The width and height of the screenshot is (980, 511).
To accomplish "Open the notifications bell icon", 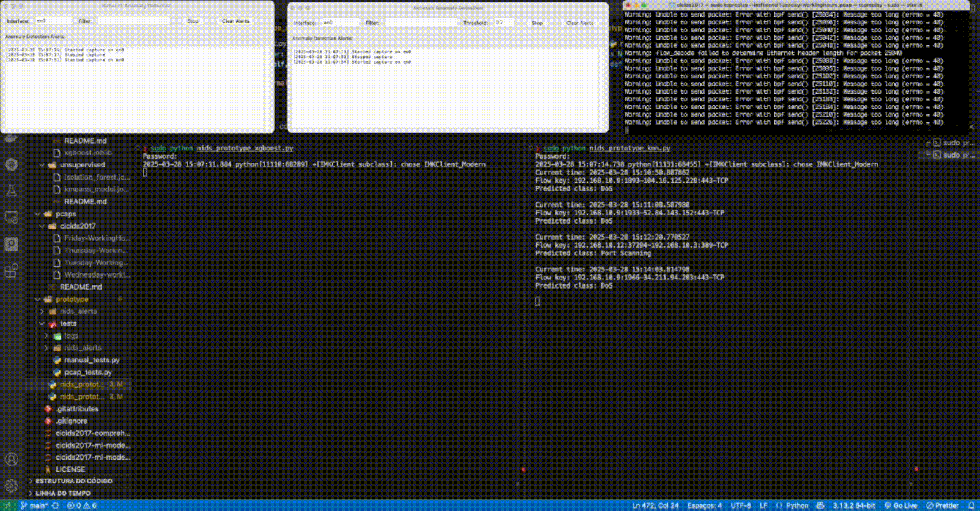I will (971, 505).
